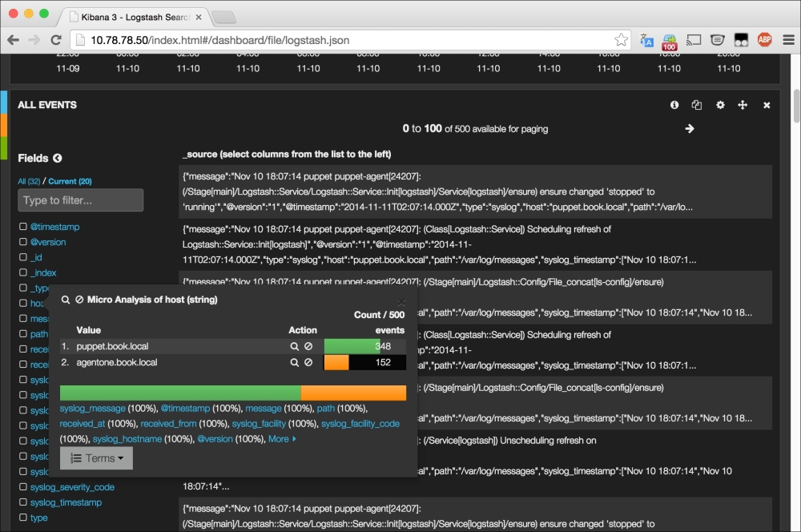This screenshot has height=532, width=801.
Task: Go to next page with right arrow
Action: [x=690, y=128]
